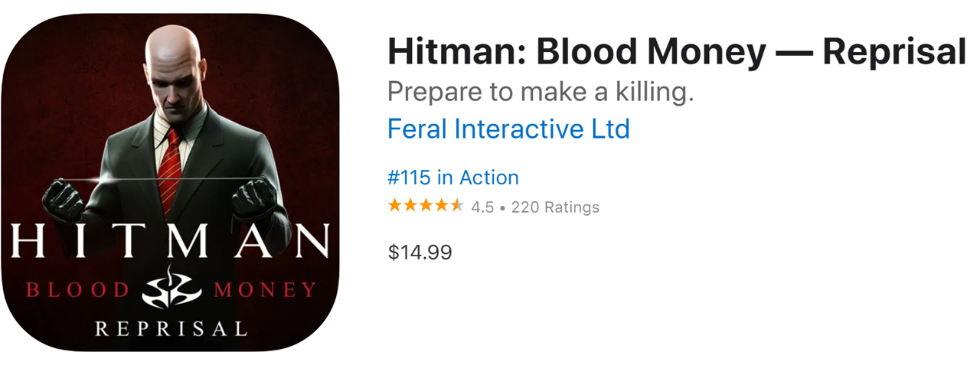
Task: Click the REPRISAL text at the artwork bottom
Action: (x=171, y=328)
